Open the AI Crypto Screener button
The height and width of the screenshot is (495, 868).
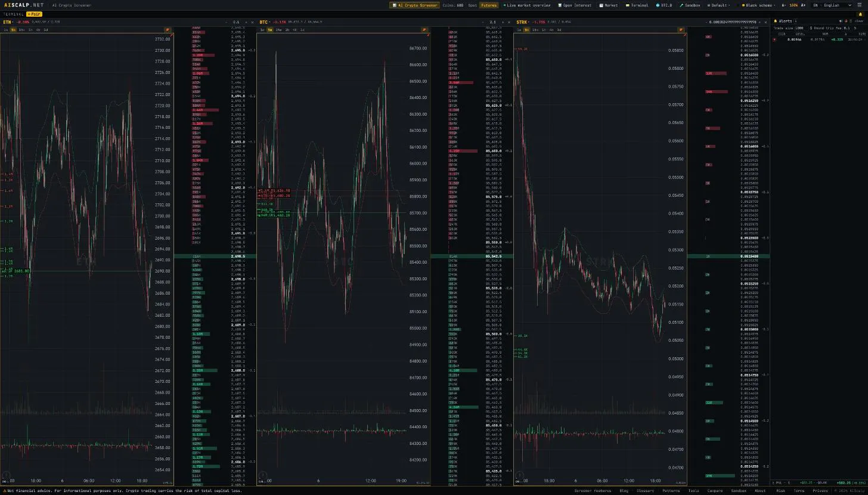(x=414, y=5)
